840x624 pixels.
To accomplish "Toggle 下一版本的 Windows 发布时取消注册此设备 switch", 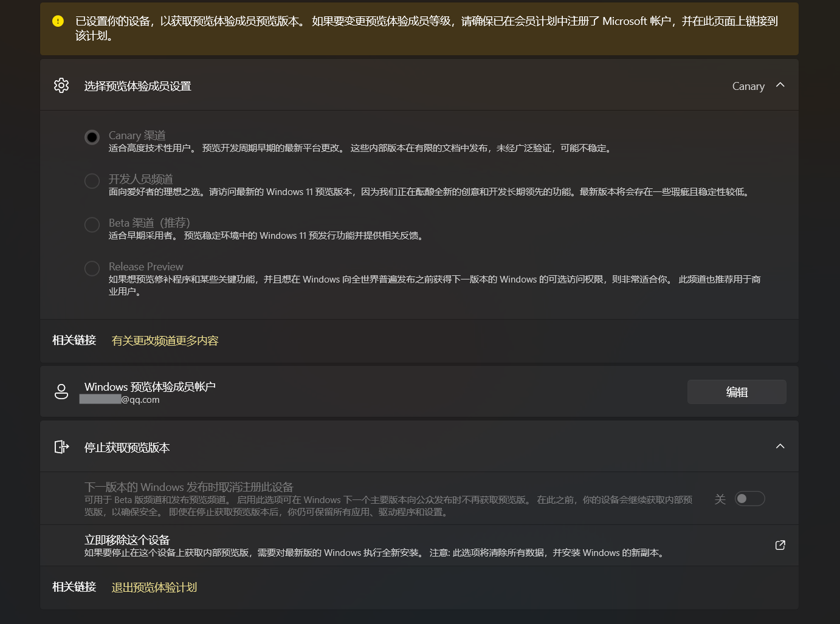I will (x=749, y=499).
